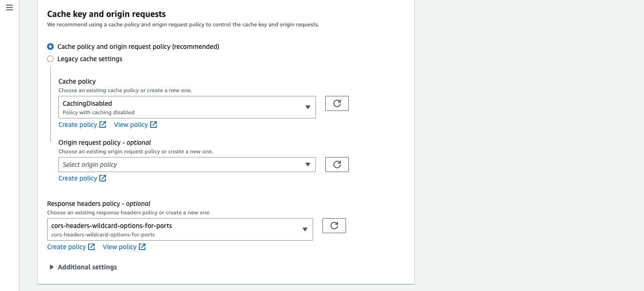Click Create policy under Origin request policy
The image size is (644, 291).
[77, 178]
